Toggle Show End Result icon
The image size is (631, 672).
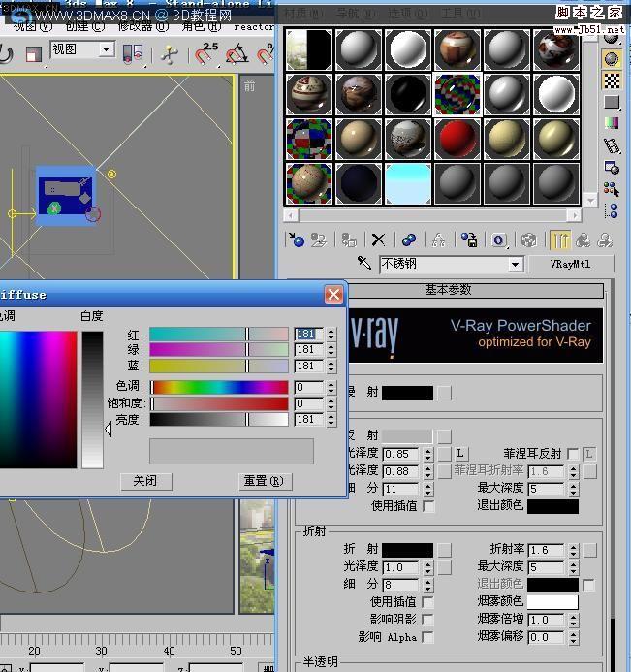pos(560,240)
